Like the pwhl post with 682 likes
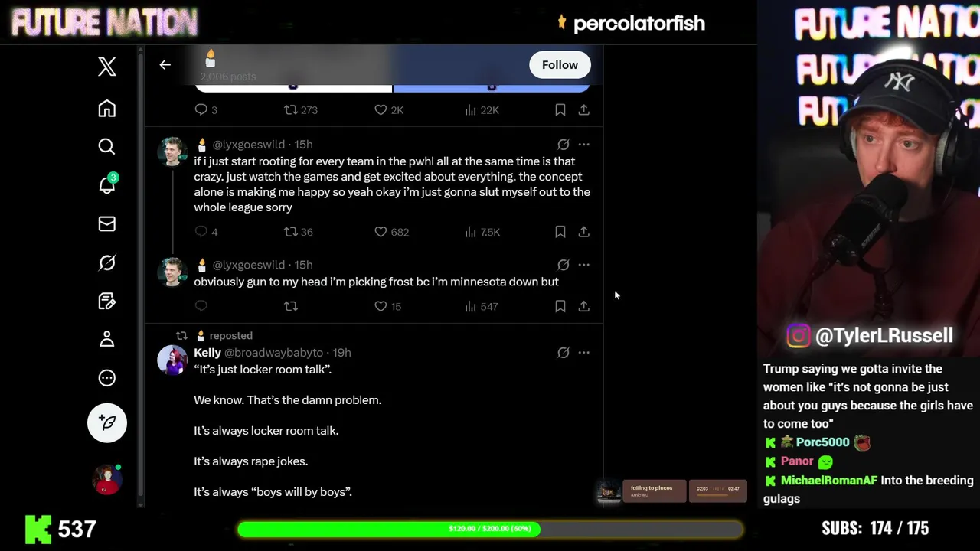The width and height of the screenshot is (980, 551). 391,232
